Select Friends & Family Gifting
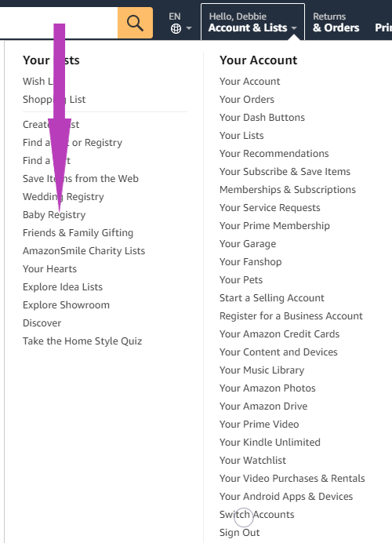Screen dimensions: 392x543 pyautogui.click(x=78, y=233)
